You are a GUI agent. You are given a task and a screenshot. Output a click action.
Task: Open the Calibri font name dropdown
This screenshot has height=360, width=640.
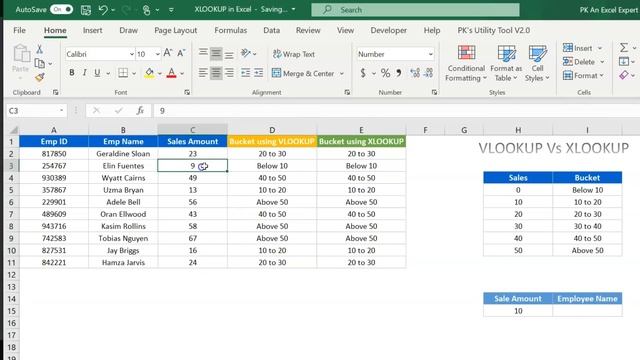pos(131,54)
